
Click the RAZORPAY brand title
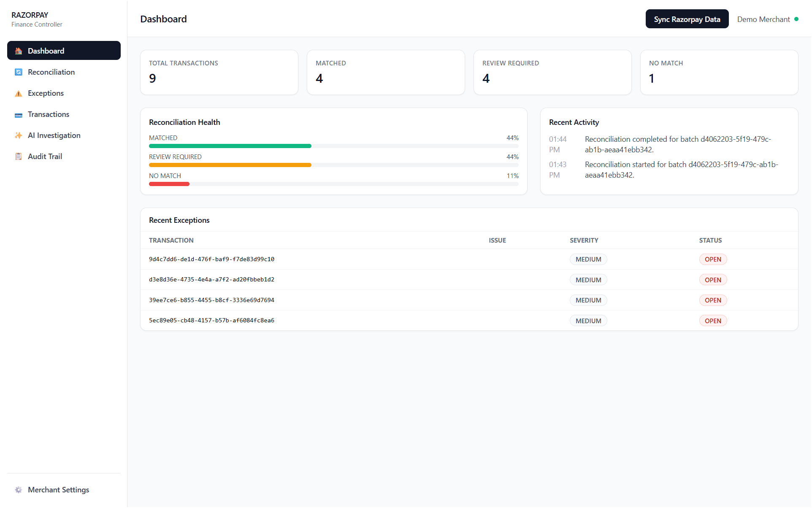[30, 15]
